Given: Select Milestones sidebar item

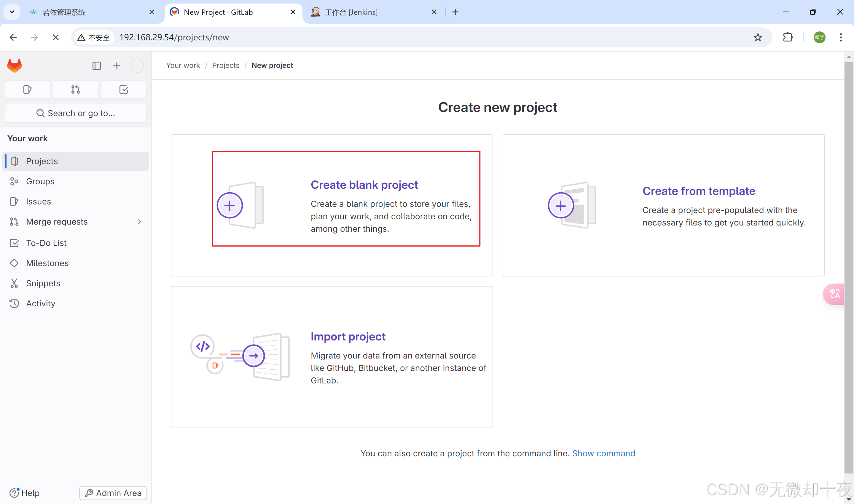Looking at the screenshot, I should click(x=47, y=263).
